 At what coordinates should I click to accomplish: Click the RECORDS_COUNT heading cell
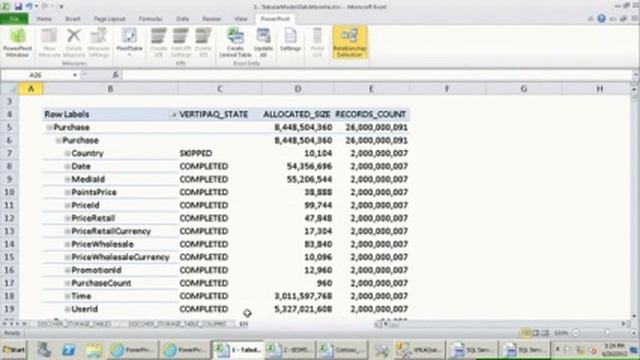point(371,115)
